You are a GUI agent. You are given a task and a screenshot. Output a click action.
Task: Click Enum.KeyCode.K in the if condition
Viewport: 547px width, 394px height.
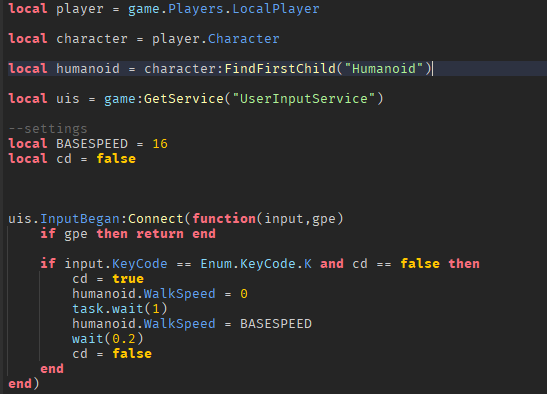[x=256, y=264]
